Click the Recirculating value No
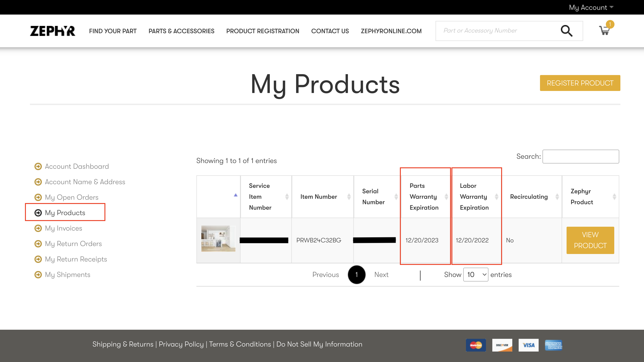This screenshot has width=644, height=362. click(x=510, y=240)
